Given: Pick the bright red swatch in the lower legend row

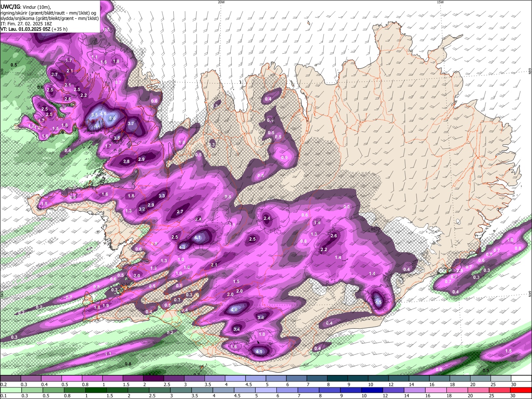Looking at the screenshot, I should [x=521, y=390].
